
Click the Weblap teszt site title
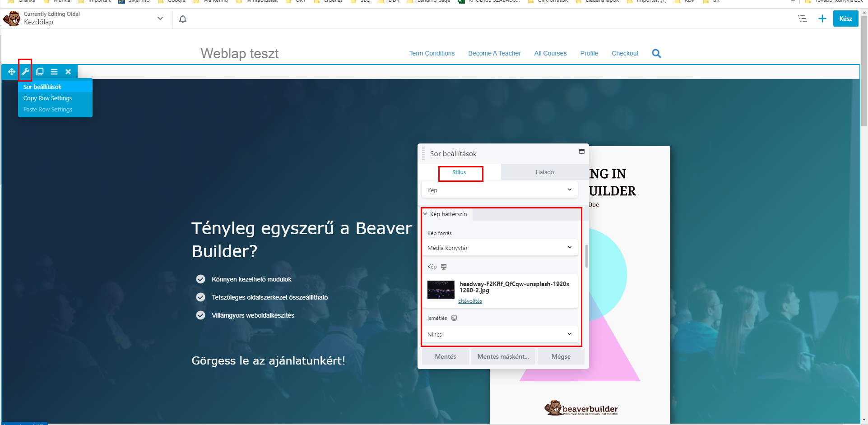(x=240, y=54)
